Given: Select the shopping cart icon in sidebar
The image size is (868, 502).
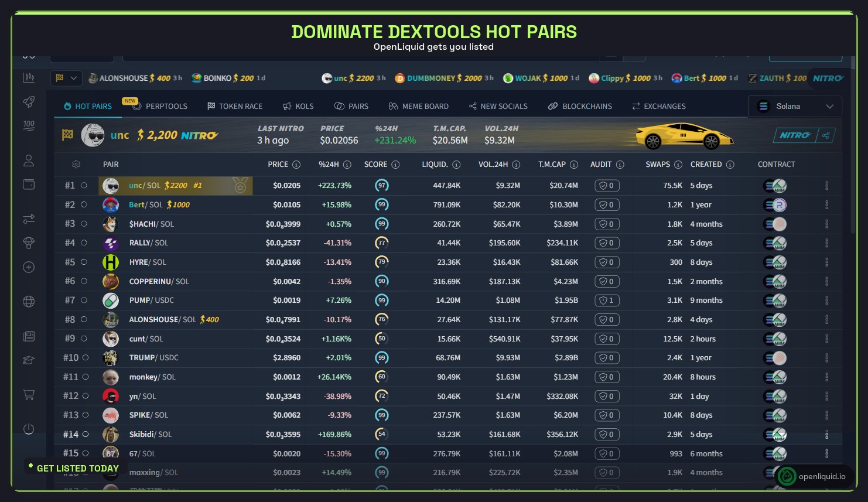Looking at the screenshot, I should point(28,395).
